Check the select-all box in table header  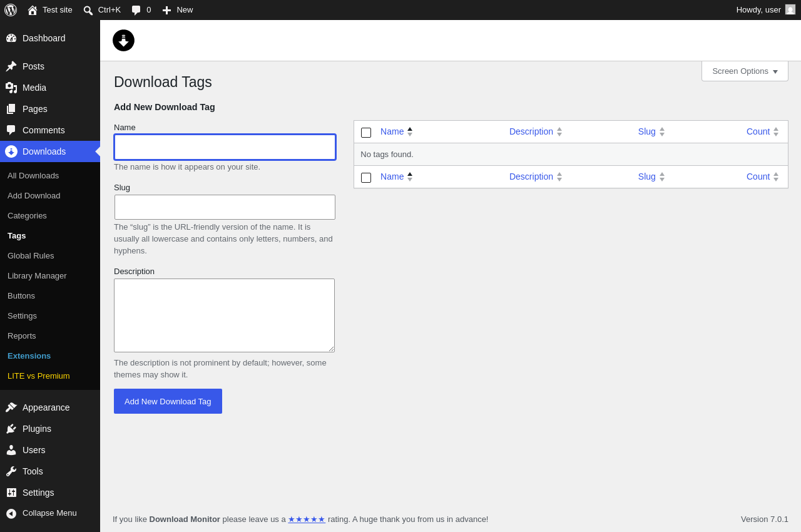(366, 133)
